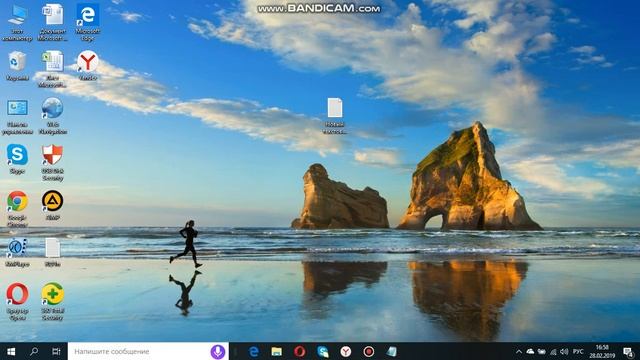This screenshot has width=640, height=360.
Task: Click the taskbar search magnifier
Action: [34, 351]
